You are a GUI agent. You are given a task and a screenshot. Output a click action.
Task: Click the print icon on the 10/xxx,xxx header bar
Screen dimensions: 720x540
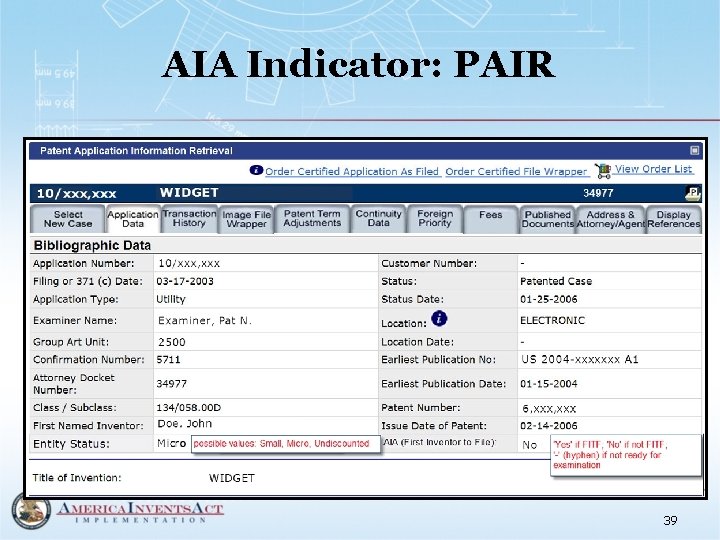point(692,193)
